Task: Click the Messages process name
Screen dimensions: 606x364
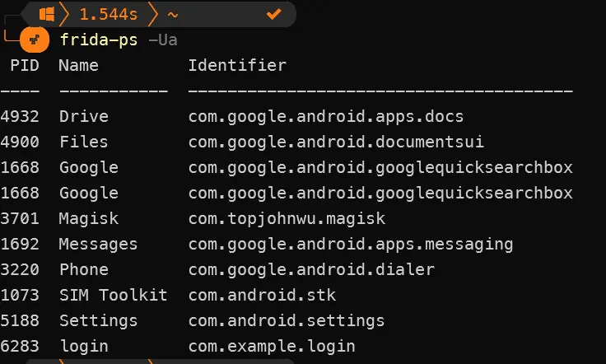Action: click(x=98, y=244)
